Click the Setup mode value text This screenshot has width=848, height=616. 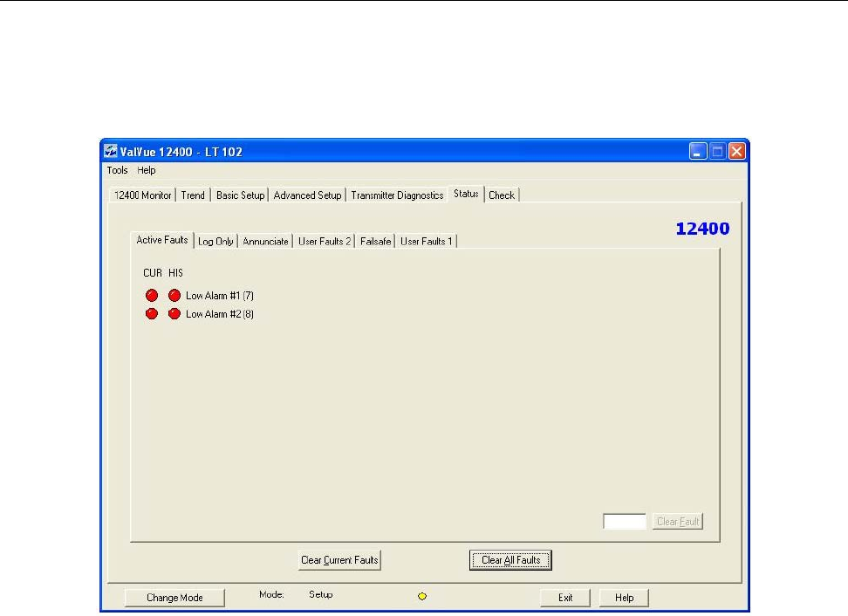pos(321,594)
